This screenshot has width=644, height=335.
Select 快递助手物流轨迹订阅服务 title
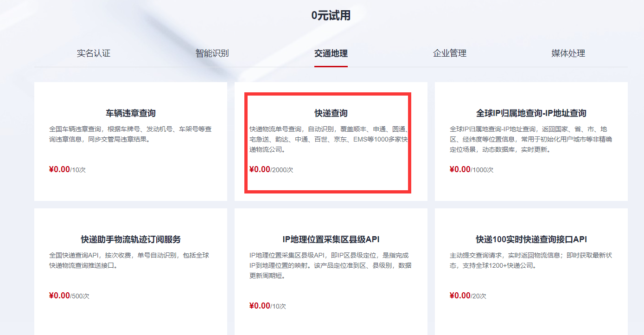(x=131, y=239)
